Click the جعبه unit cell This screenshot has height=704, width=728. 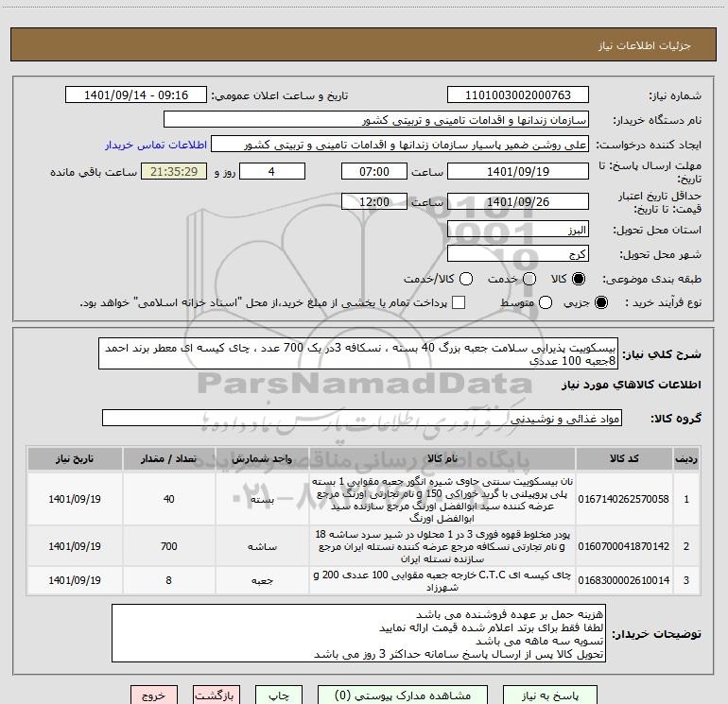262,580
